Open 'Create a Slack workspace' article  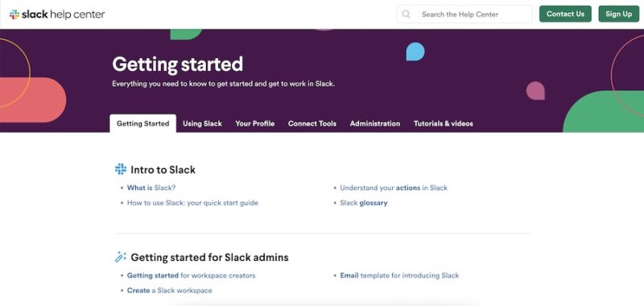(170, 291)
